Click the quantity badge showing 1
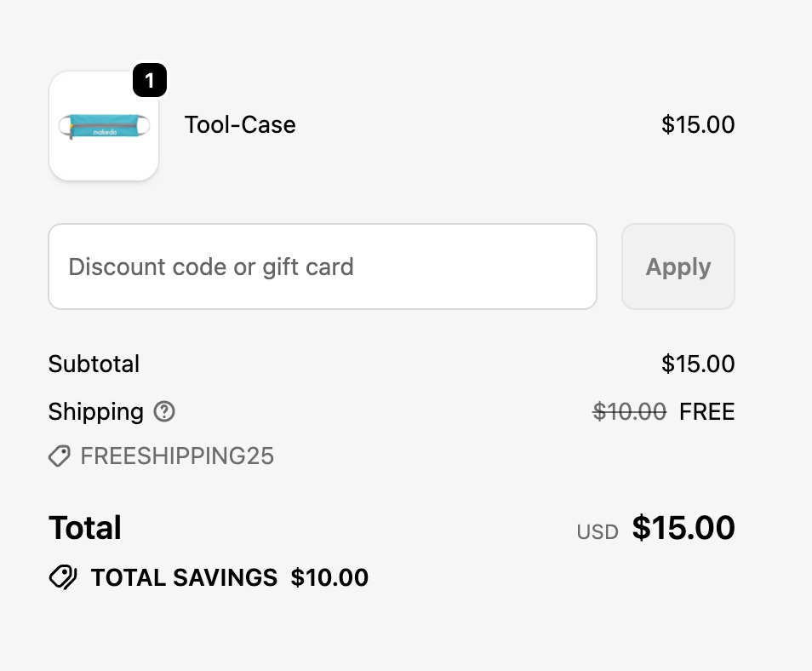Image resolution: width=812 pixels, height=671 pixels. 150,81
